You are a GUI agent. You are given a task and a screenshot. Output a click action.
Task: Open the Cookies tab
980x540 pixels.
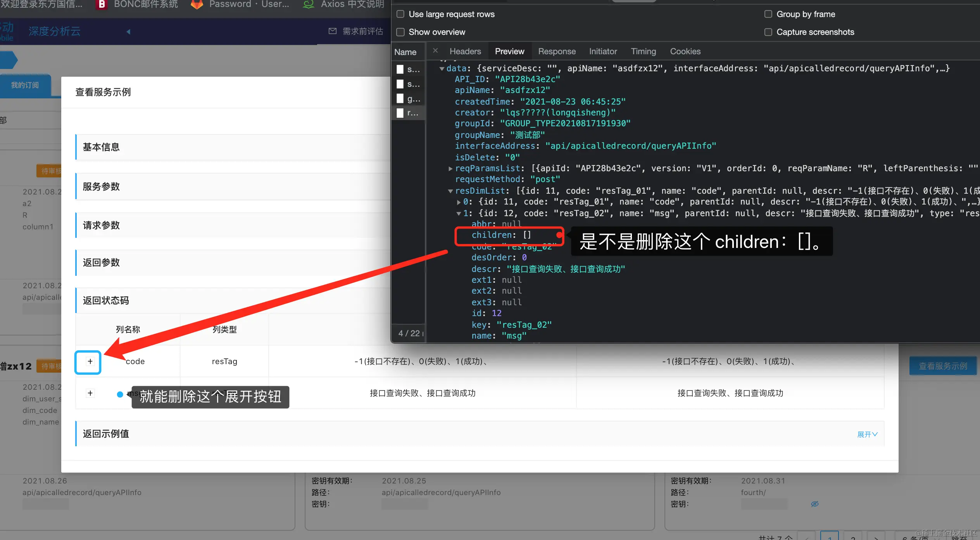click(685, 52)
